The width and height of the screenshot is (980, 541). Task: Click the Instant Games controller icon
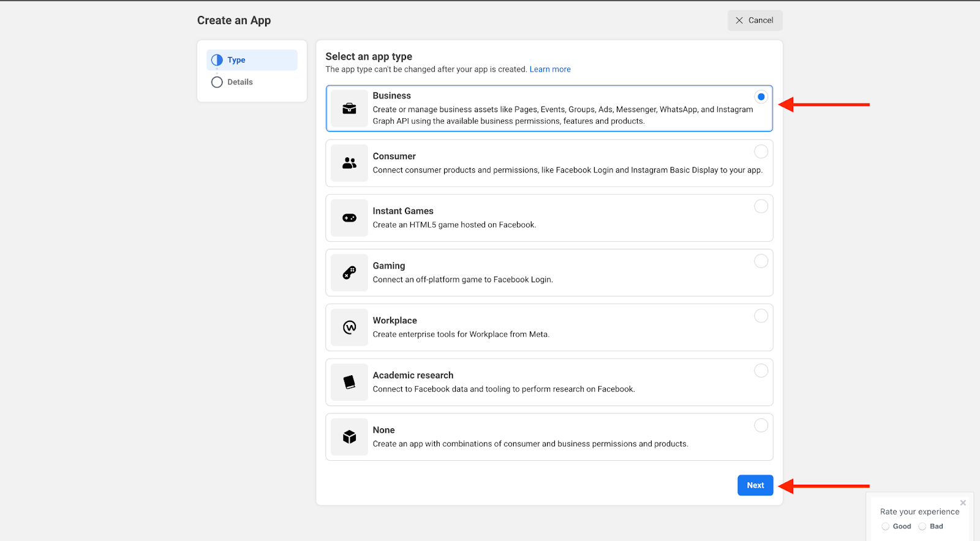349,218
